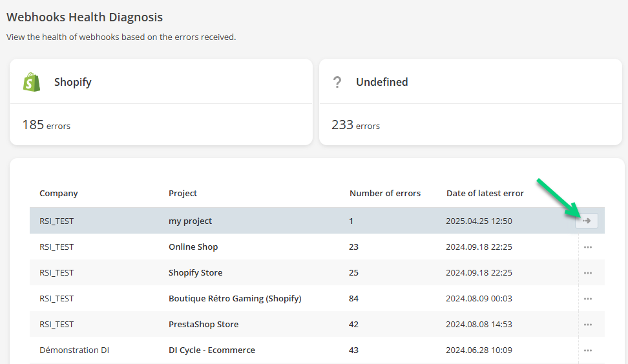Open the Shopify Store row options menu
Viewport: 628px width, 364px height.
coord(587,273)
